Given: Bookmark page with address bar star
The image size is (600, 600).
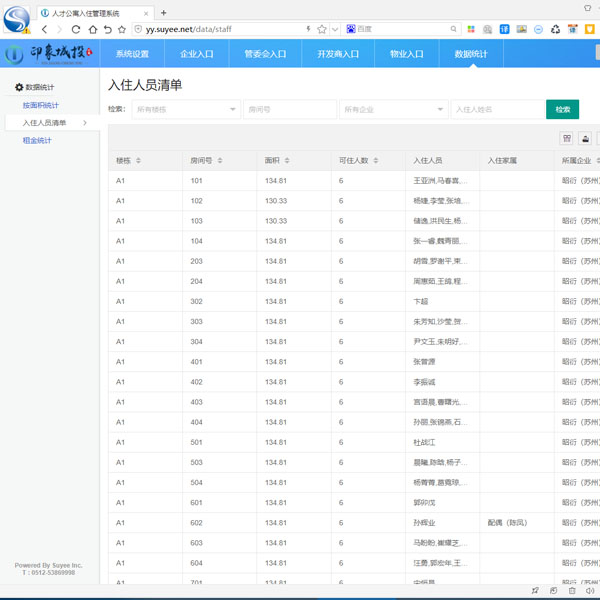Looking at the screenshot, I should click(x=321, y=30).
